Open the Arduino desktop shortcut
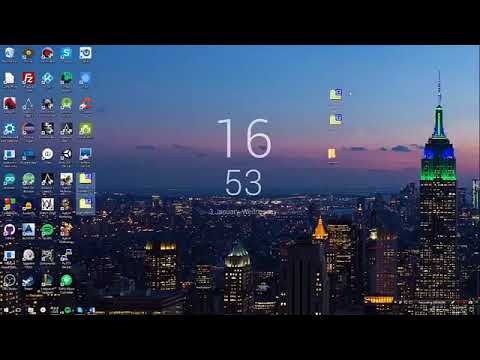This screenshot has height=360, width=480. point(9,180)
